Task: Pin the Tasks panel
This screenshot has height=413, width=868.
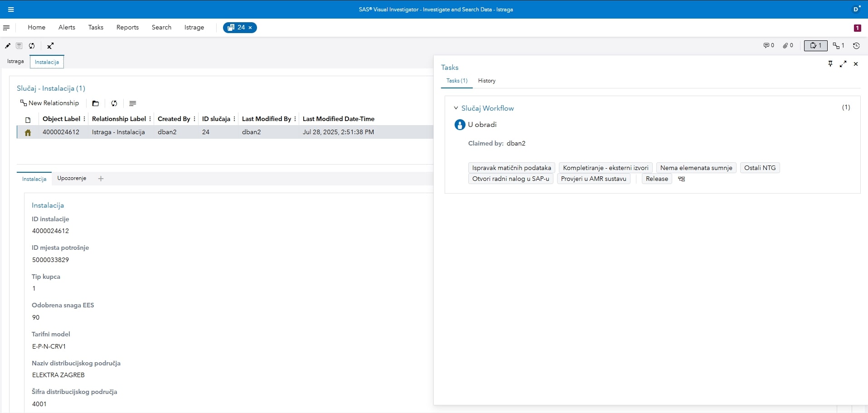Action: coord(830,64)
